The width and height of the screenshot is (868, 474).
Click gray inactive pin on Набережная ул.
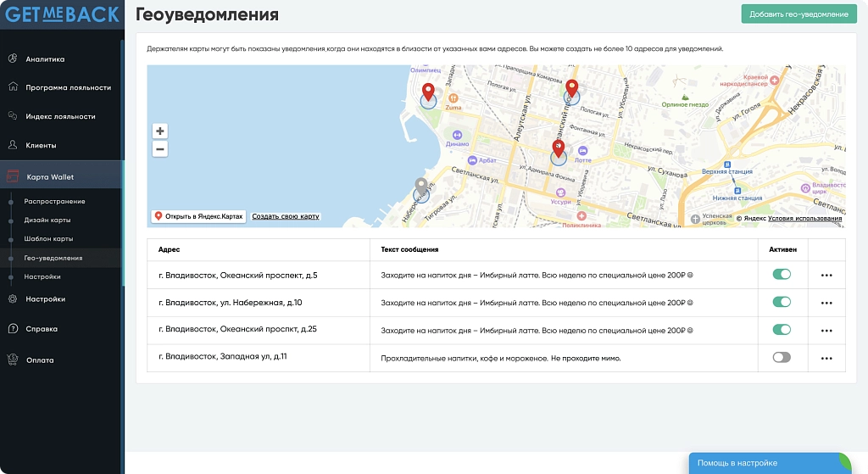pos(421,187)
